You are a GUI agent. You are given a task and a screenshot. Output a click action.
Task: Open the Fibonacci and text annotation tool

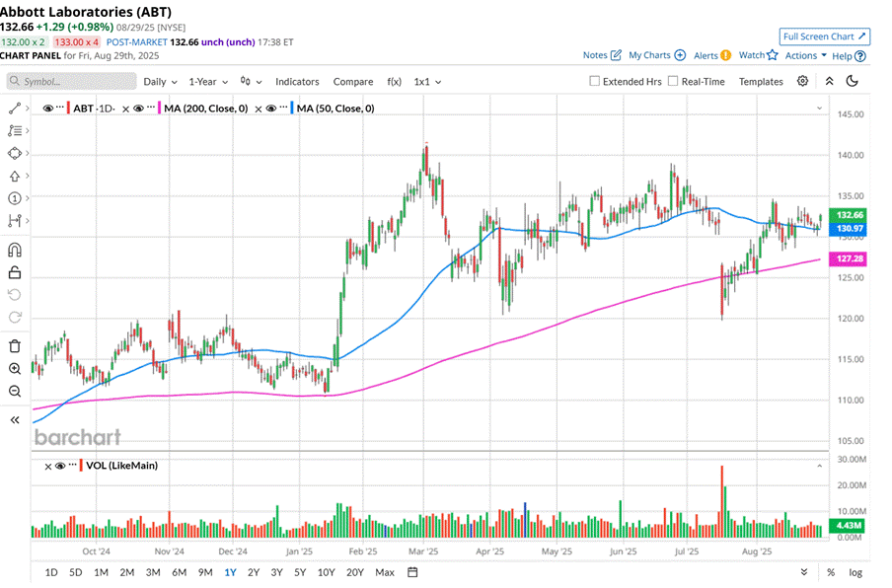[15, 131]
